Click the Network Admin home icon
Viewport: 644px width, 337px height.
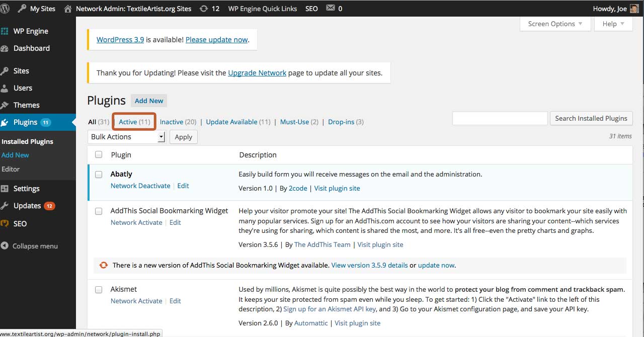68,9
